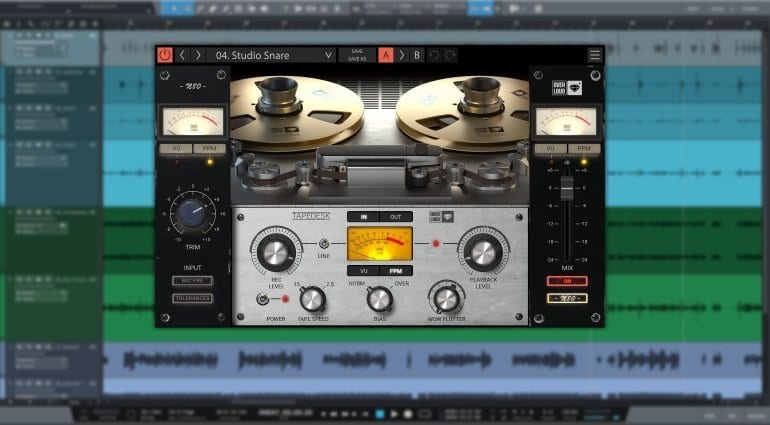
Task: Click the 'MIX' label under the fader
Action: pos(567,268)
